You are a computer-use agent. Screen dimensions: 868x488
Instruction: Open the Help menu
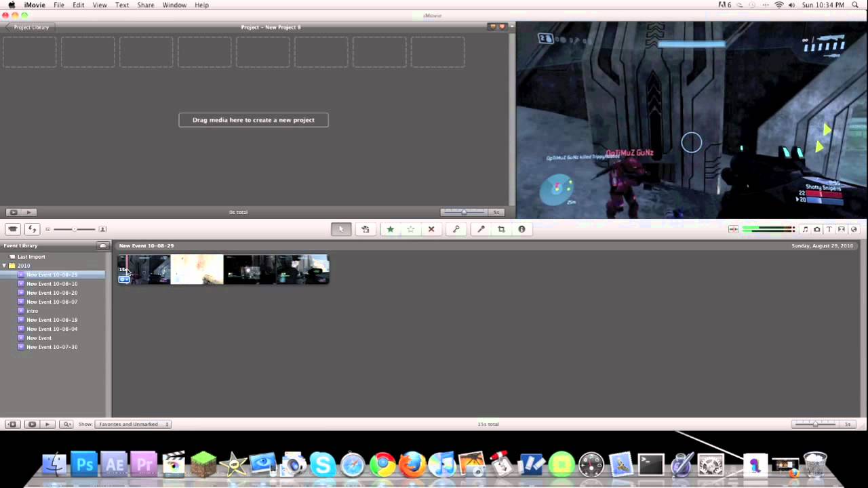[x=201, y=5]
